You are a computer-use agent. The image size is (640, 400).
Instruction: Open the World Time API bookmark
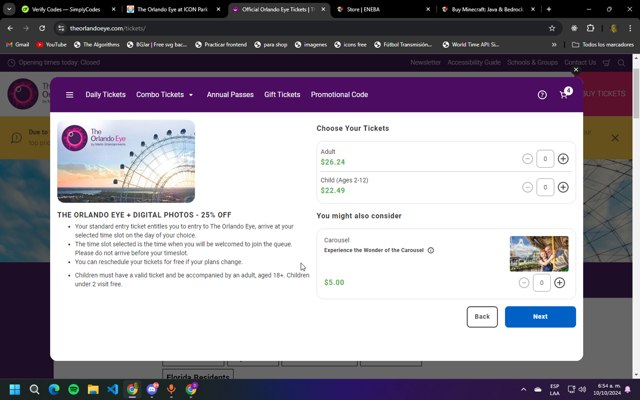(471, 44)
